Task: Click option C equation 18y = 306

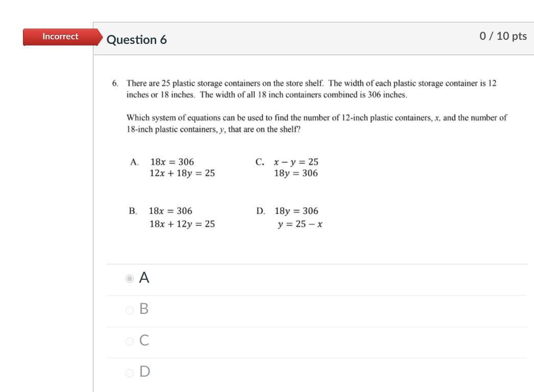Action: pos(296,173)
